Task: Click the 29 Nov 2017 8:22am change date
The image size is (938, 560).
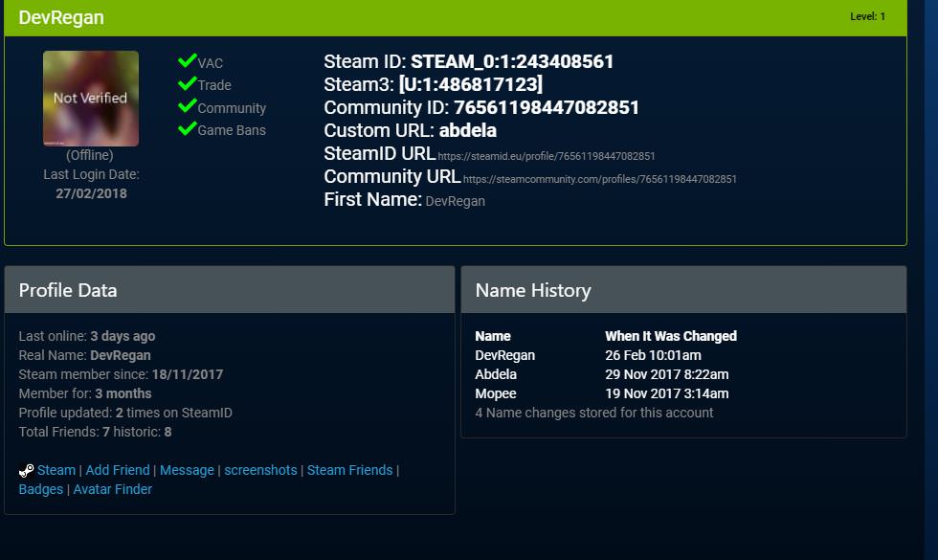Action: click(666, 374)
